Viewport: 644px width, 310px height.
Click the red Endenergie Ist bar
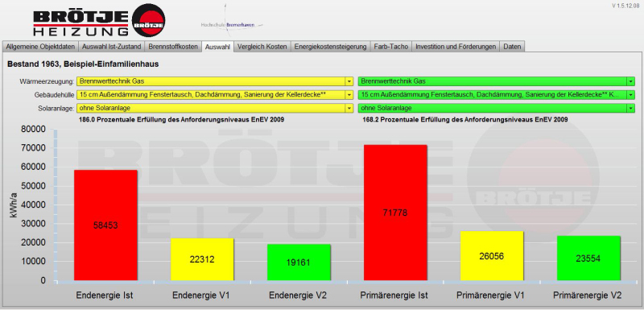105,225
